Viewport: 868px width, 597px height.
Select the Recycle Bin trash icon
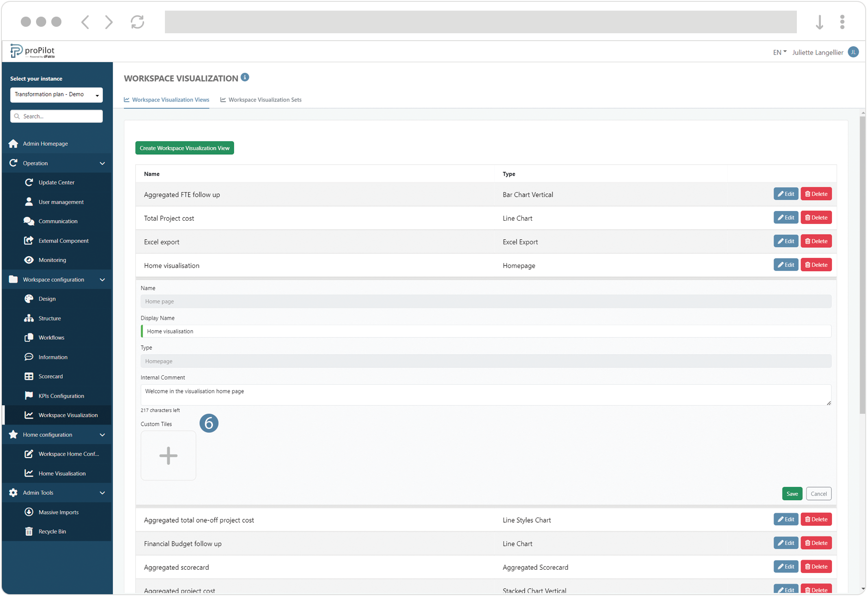tap(29, 531)
